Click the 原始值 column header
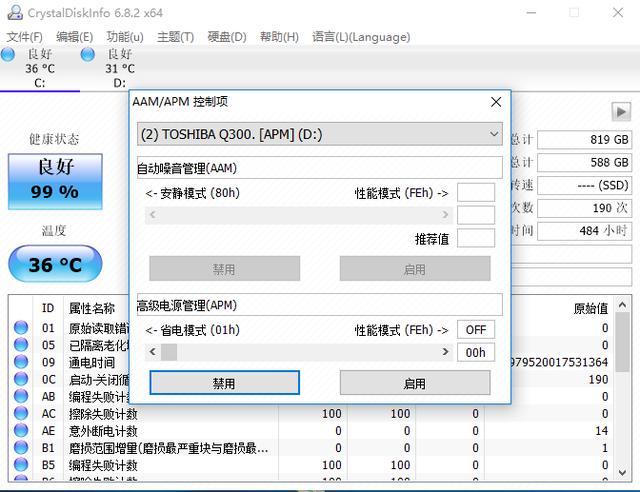Image resolution: width=640 pixels, height=492 pixels. [x=591, y=308]
